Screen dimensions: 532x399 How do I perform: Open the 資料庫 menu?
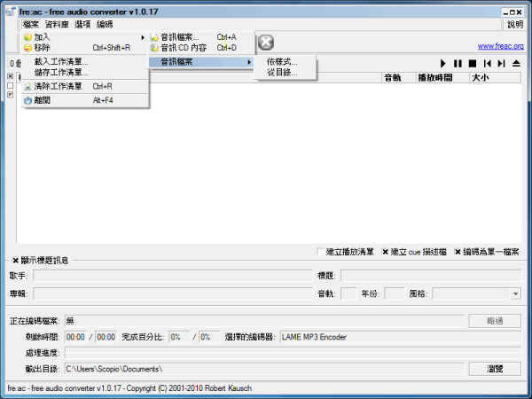57,25
